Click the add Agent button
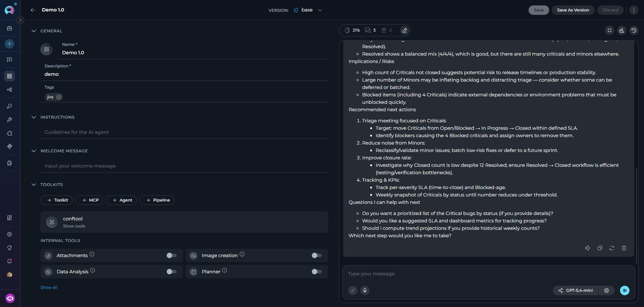Screen dimensions: 644x307 121,200
